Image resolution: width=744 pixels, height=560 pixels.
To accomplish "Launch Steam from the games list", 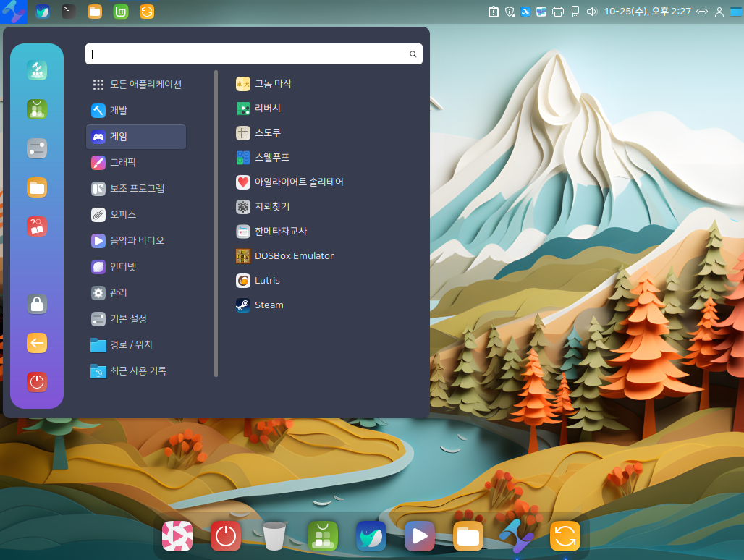I will (269, 305).
